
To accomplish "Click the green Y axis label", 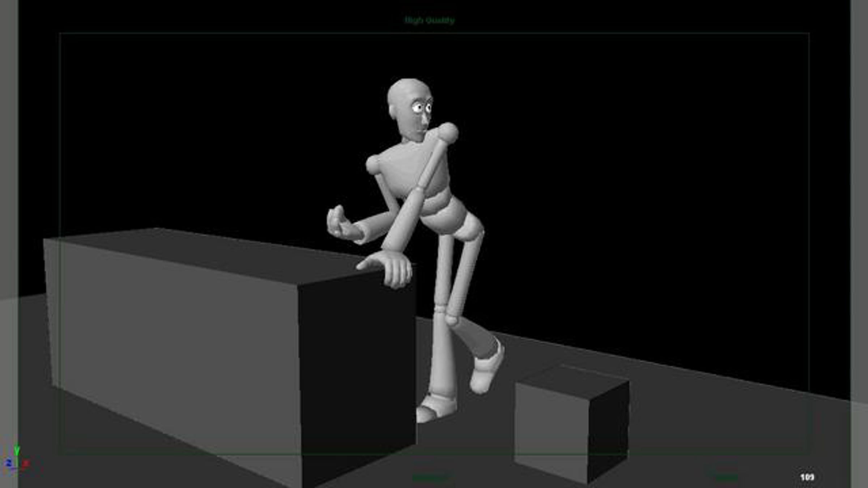I will (x=16, y=450).
